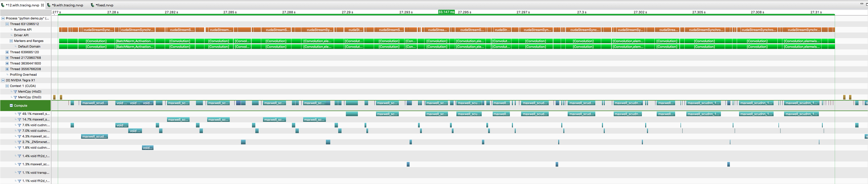The image size is (868, 184).
Task: Click the filter icon for MemCpy (HtoD)
Action: (x=15, y=92)
